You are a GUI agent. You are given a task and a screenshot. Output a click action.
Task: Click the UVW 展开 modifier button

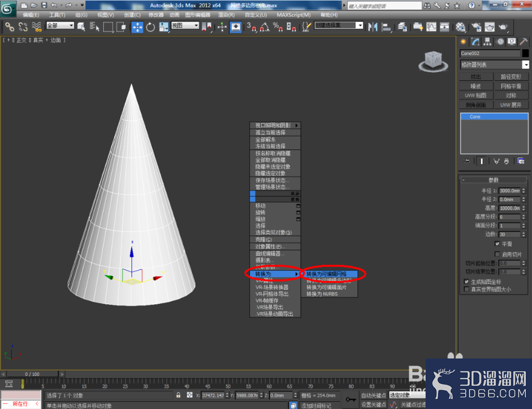pos(511,105)
